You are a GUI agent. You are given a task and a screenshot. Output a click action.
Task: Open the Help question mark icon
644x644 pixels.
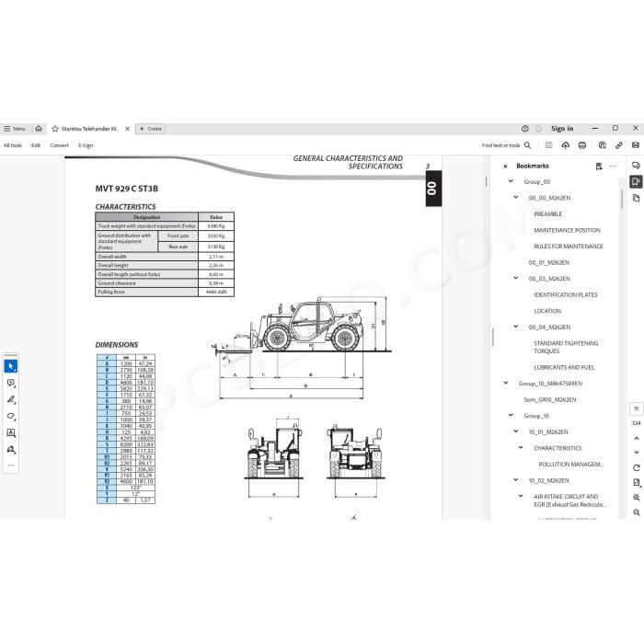click(525, 129)
